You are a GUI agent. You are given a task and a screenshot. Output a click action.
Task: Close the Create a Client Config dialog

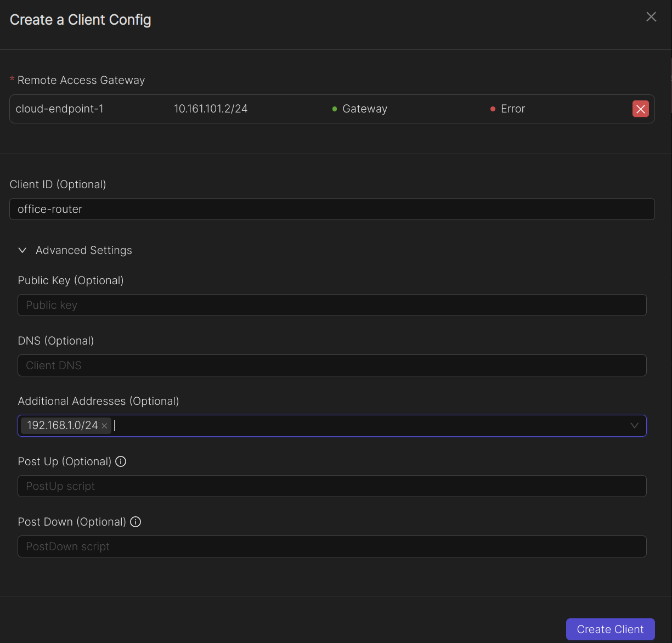[651, 17]
